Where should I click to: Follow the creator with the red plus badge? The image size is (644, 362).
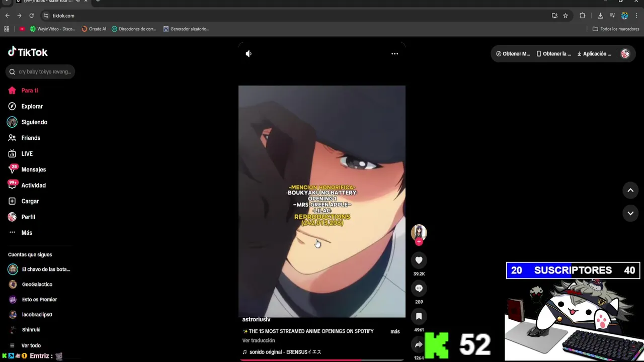(x=419, y=242)
